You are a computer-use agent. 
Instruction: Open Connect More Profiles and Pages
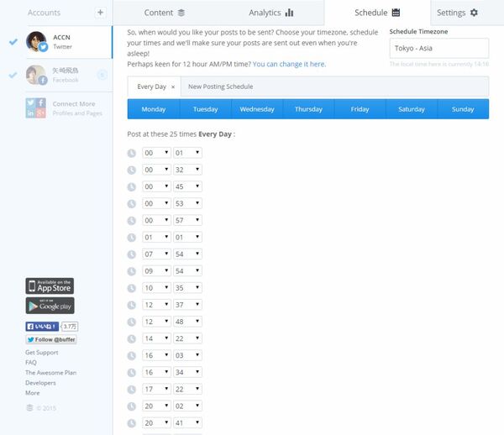[77, 108]
